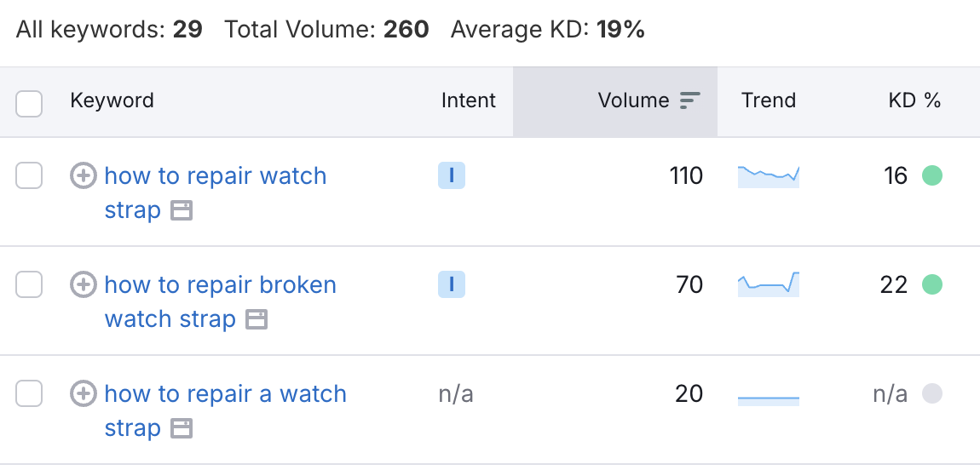Check the 'how to repair broken watch strap' row
Image resolution: width=980 pixels, height=470 pixels.
[30, 284]
